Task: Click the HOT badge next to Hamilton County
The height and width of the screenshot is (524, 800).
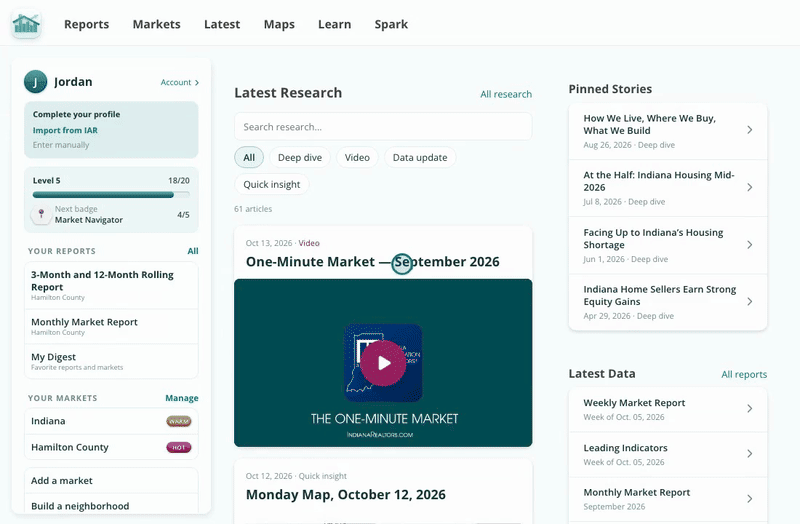Action: coord(179,447)
